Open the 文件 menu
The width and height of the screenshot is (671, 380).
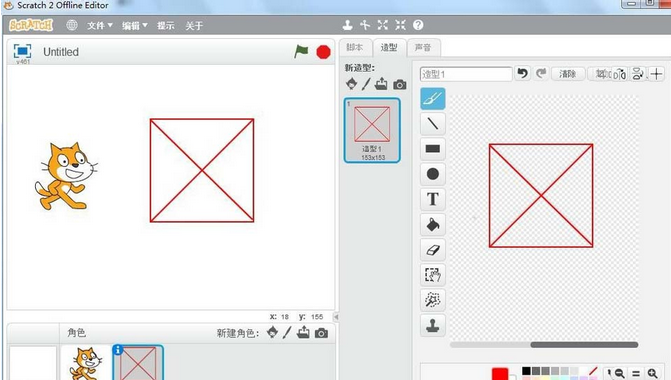(x=100, y=26)
